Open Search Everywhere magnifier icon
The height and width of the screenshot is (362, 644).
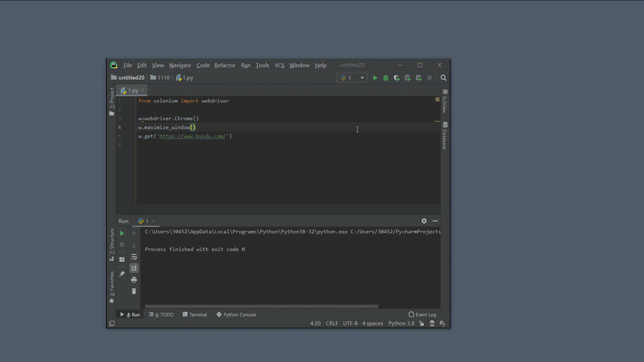(x=443, y=78)
